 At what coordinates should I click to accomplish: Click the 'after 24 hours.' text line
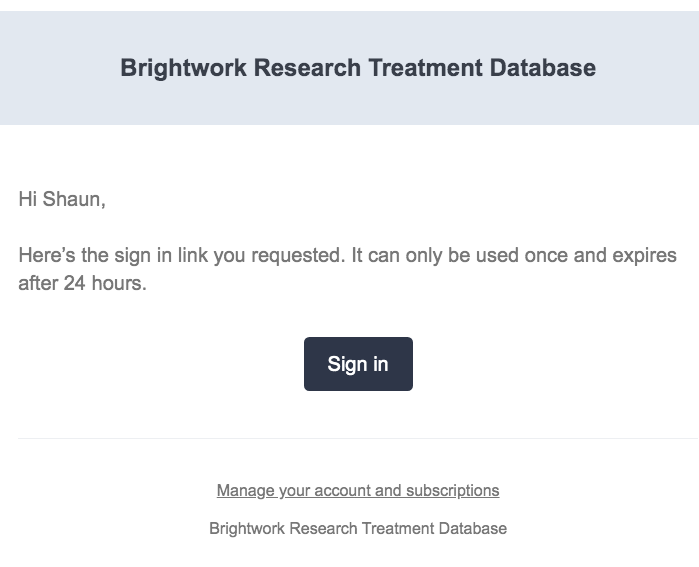(82, 283)
